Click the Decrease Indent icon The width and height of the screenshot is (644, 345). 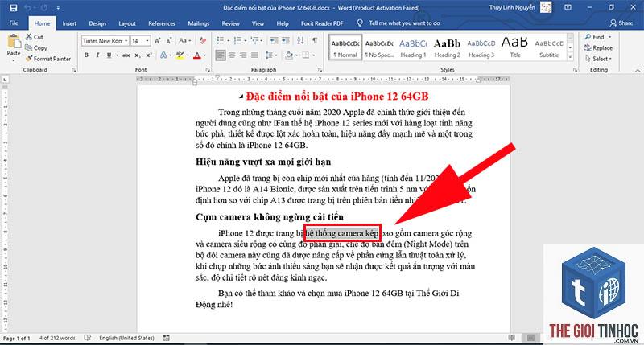[x=274, y=41]
